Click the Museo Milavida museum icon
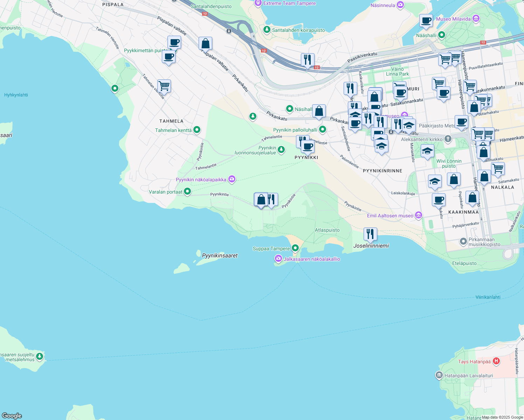The height and width of the screenshot is (420, 524). click(476, 18)
